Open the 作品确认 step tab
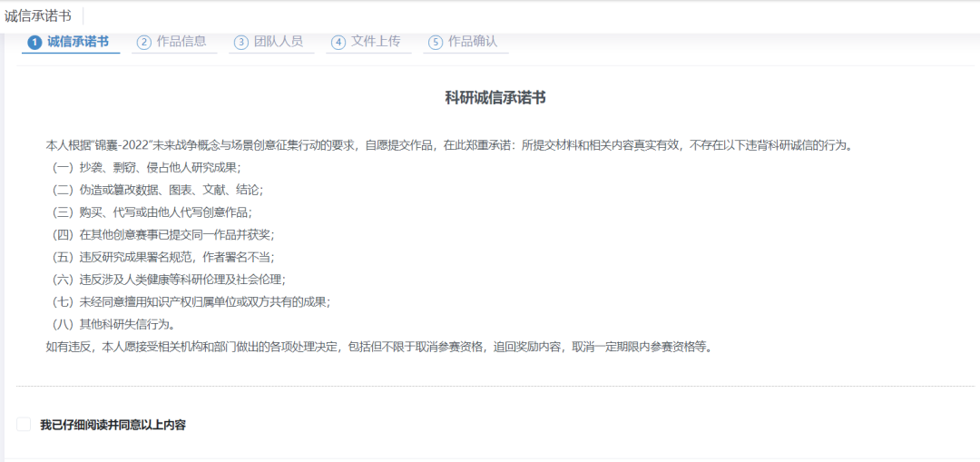 tap(465, 42)
